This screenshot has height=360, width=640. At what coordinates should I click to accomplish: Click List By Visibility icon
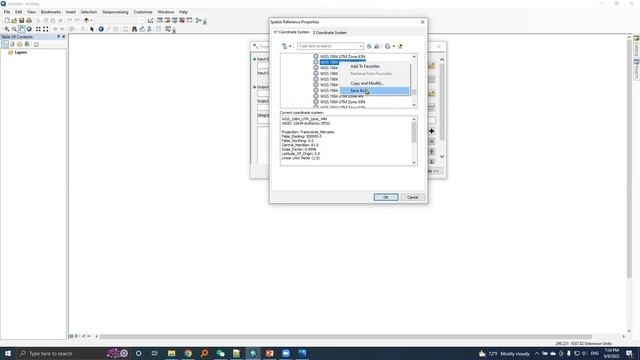(x=20, y=44)
